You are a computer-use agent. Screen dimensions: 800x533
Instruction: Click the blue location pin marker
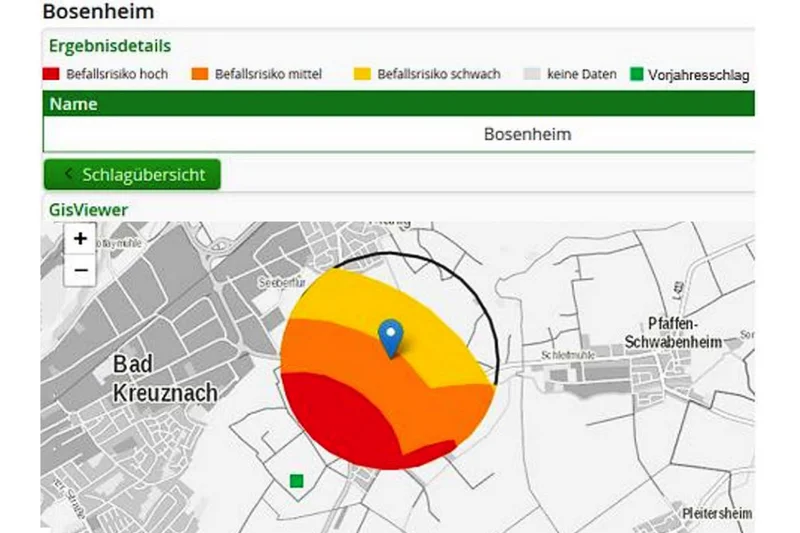[x=391, y=338]
